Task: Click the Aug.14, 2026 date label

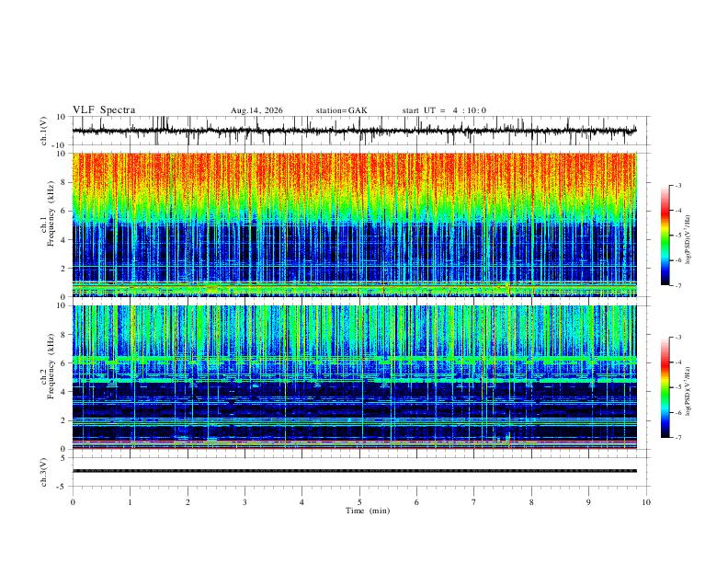Action: pyautogui.click(x=256, y=110)
